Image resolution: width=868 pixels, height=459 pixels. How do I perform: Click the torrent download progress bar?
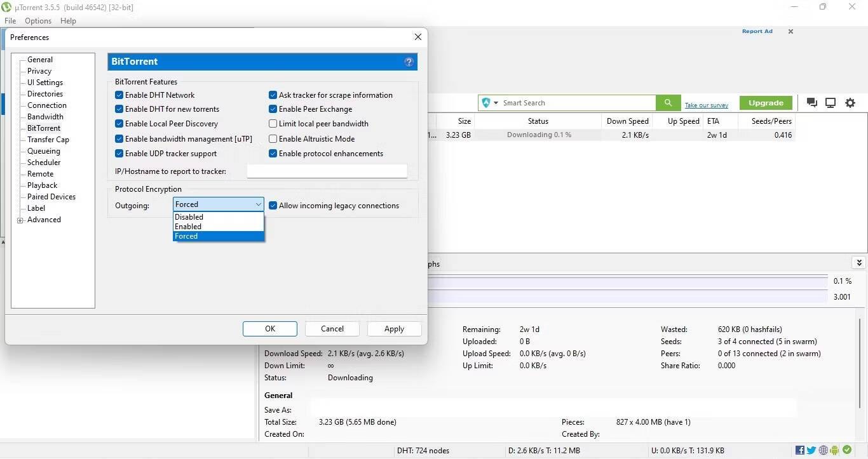coord(538,135)
